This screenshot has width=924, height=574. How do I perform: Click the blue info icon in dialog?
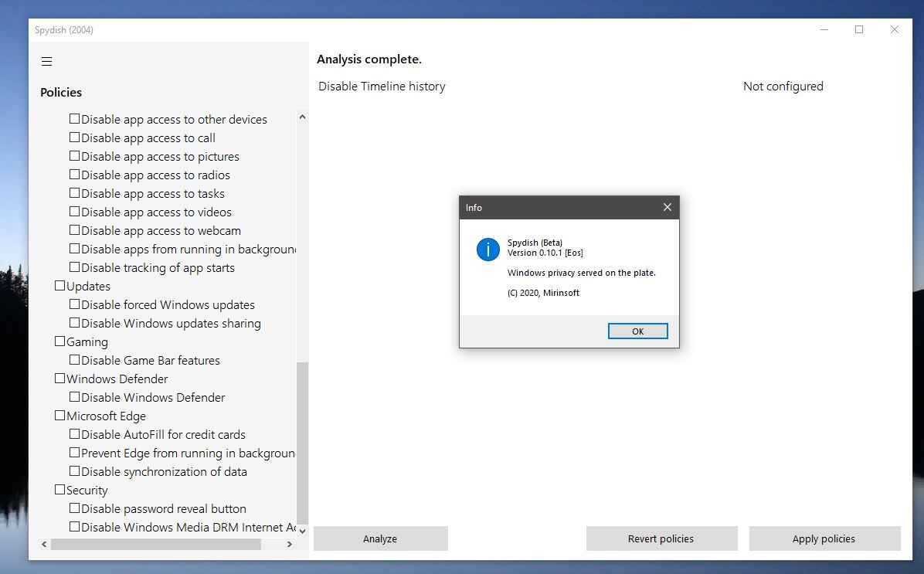click(488, 250)
